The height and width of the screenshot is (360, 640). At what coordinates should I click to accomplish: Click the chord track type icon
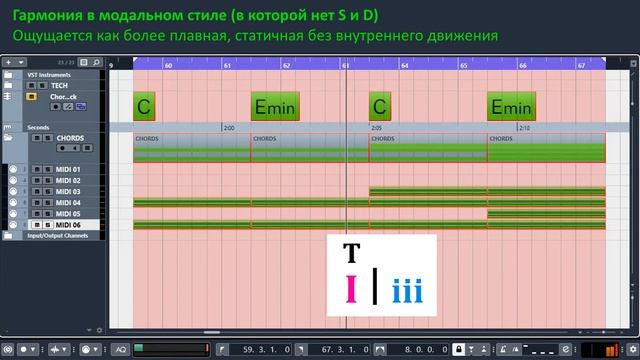pyautogui.click(x=8, y=96)
